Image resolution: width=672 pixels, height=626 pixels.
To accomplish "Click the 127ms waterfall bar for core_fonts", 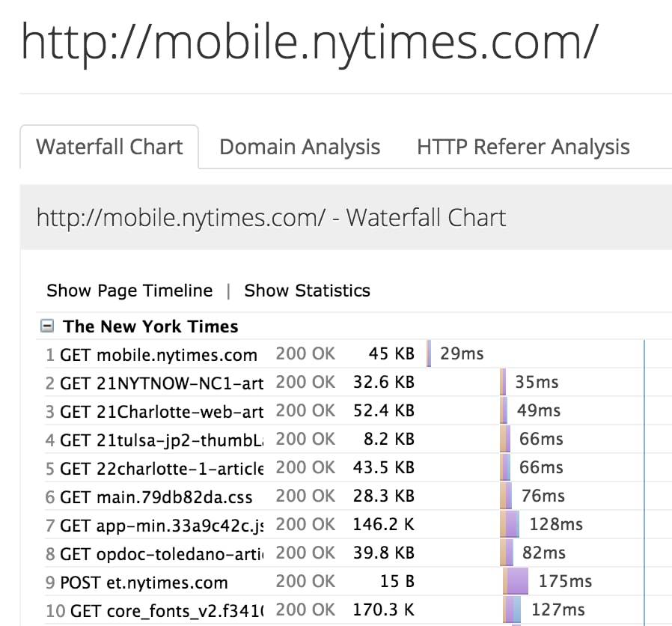I will (512, 610).
